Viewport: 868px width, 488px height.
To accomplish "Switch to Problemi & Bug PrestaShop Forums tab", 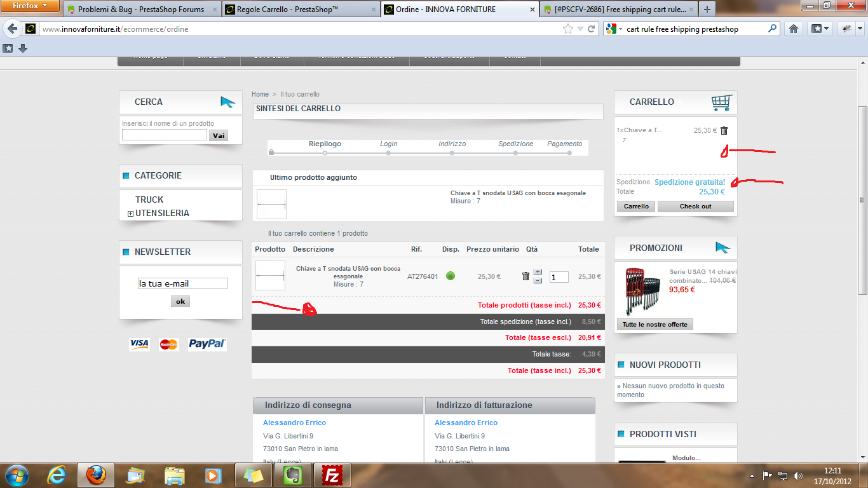I will tap(140, 10).
